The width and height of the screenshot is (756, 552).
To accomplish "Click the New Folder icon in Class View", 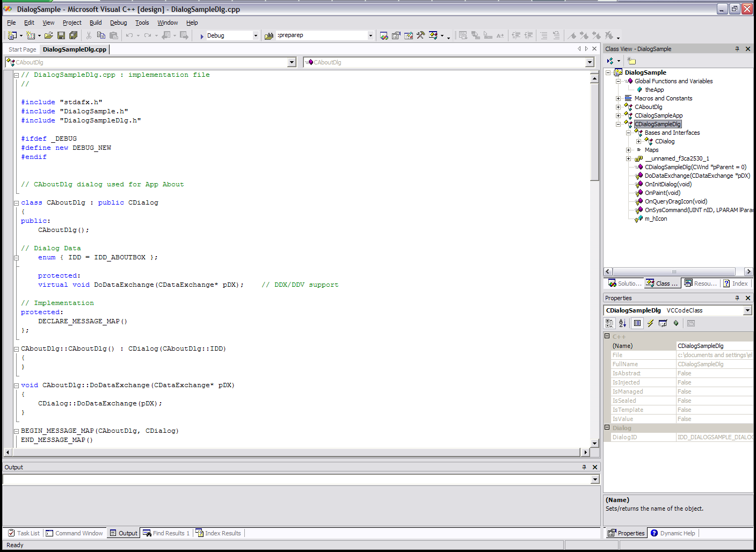I will 631,61.
